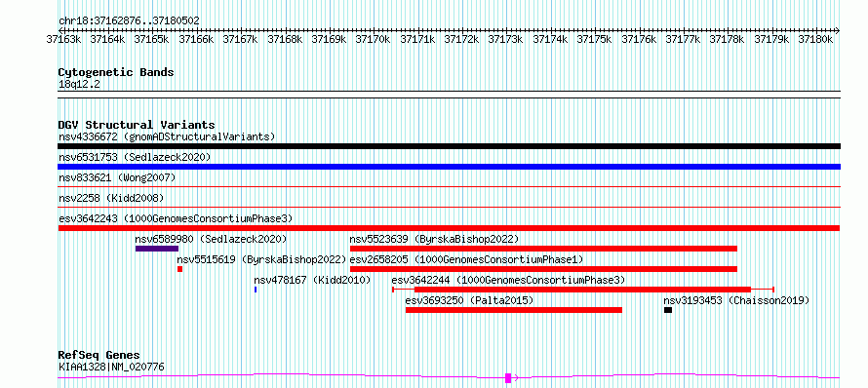The image size is (868, 388).
Task: Select the esv3693250 Palta2015 red bar
Action: click(x=514, y=310)
